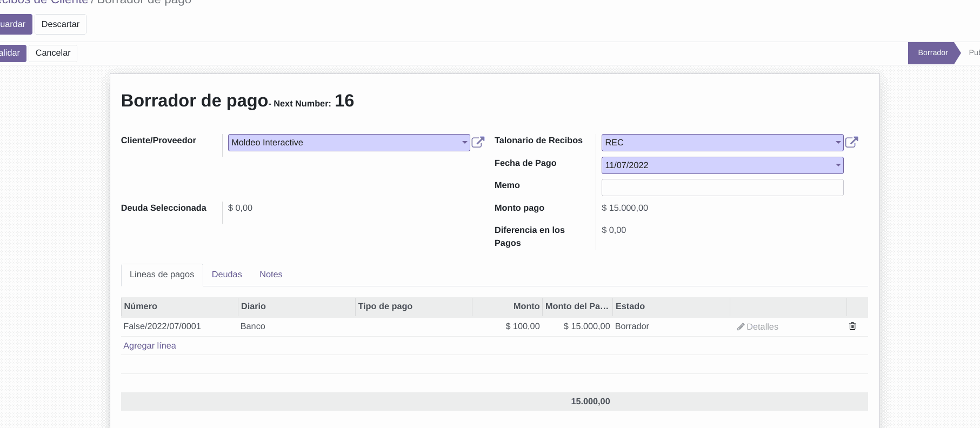Viewport: 980px width, 428px height.
Task: Sort by the Número column header
Action: pos(179,306)
